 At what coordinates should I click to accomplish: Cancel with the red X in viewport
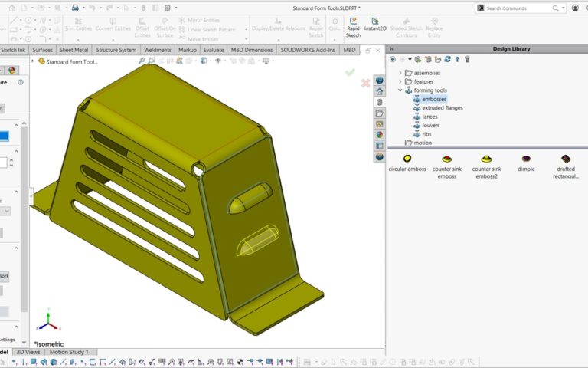(x=366, y=83)
